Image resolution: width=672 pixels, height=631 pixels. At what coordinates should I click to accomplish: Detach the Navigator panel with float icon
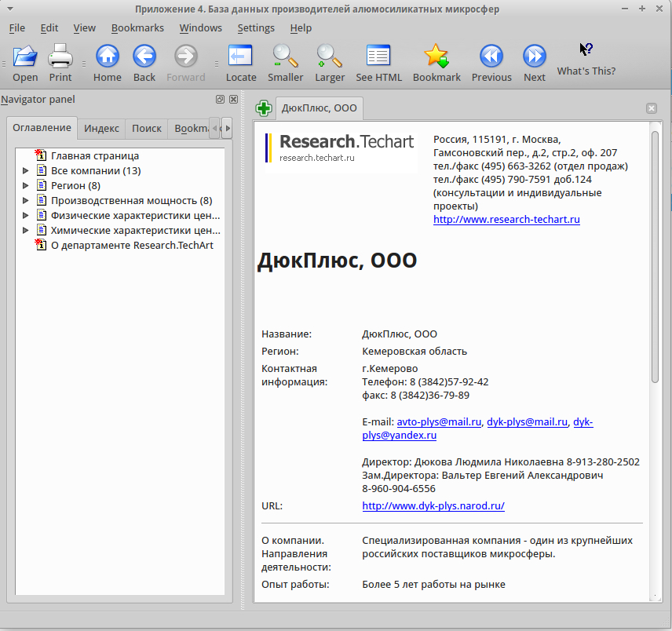[220, 100]
